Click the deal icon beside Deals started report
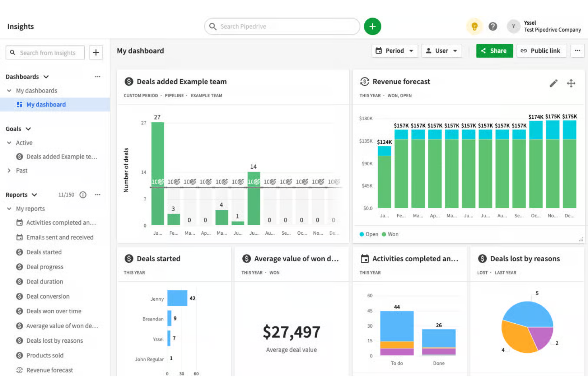This screenshot has width=588, height=392. click(x=19, y=252)
